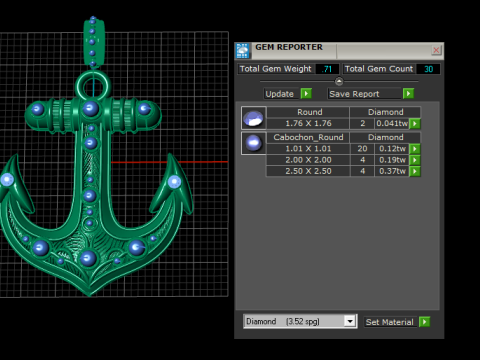
Task: Click green arrow for 0.19tw row
Action: click(415, 160)
